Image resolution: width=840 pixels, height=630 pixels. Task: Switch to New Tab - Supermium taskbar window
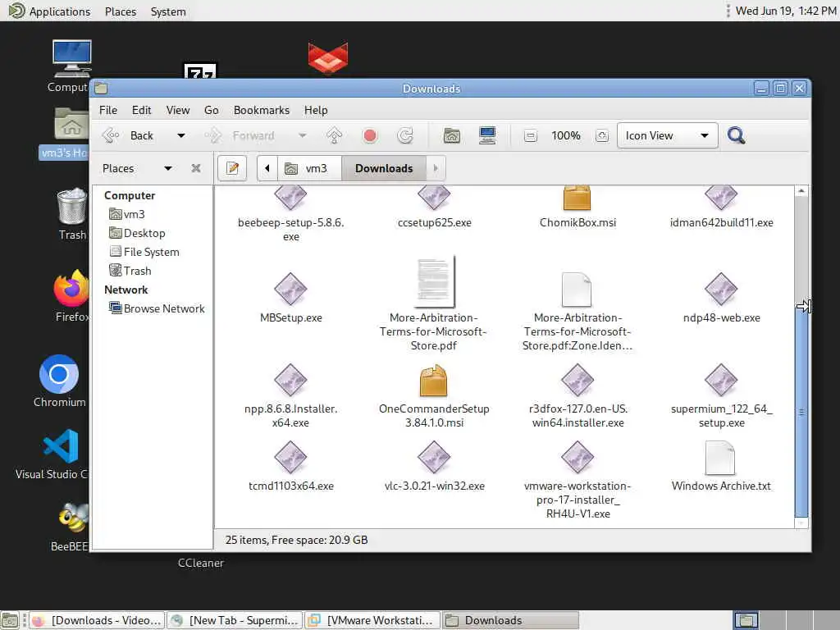[235, 620]
